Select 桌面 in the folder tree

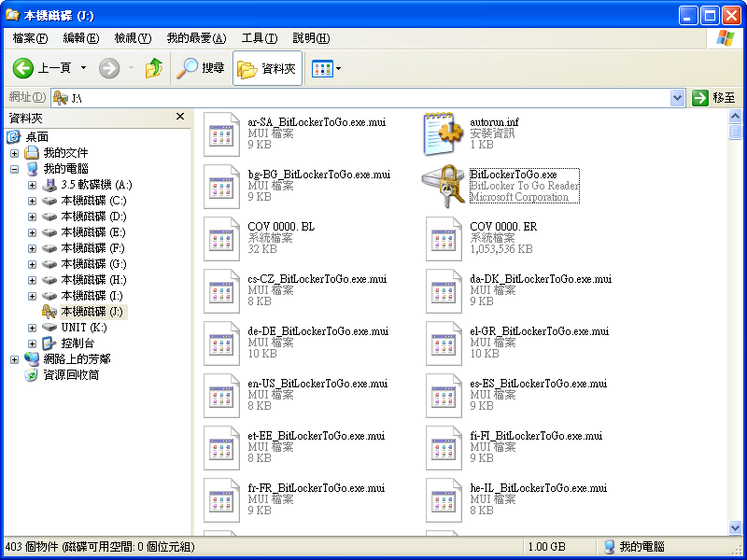tap(36, 137)
